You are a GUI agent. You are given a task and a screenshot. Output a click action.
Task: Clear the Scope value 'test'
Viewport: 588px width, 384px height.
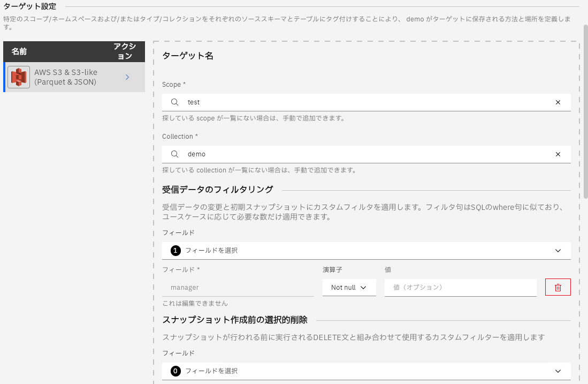pyautogui.click(x=558, y=102)
